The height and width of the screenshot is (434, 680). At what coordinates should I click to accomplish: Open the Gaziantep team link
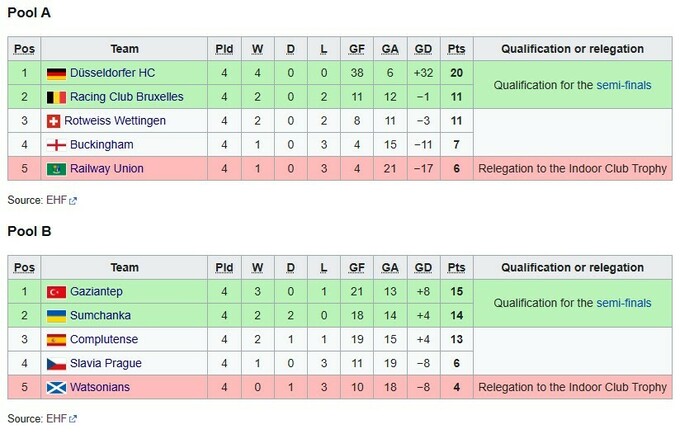click(x=96, y=292)
